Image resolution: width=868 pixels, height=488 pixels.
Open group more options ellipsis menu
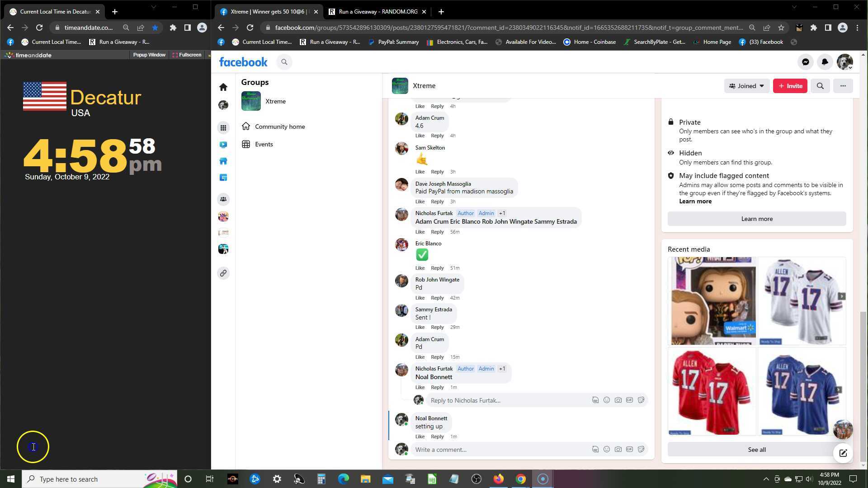[x=843, y=86]
